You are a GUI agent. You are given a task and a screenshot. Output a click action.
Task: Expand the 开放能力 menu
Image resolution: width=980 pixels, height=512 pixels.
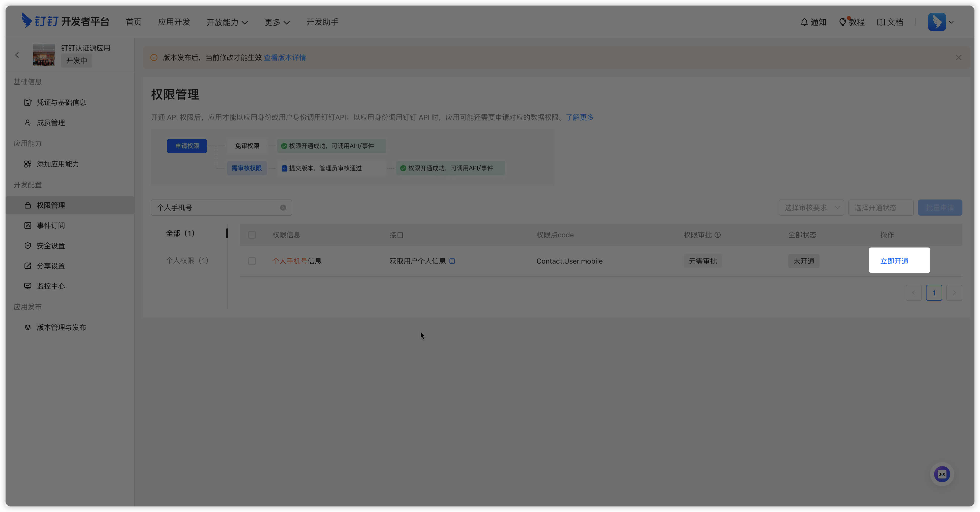227,22
